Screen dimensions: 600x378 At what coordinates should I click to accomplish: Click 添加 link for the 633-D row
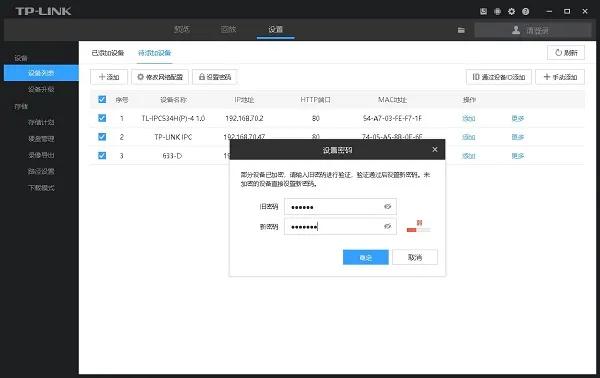click(x=469, y=156)
